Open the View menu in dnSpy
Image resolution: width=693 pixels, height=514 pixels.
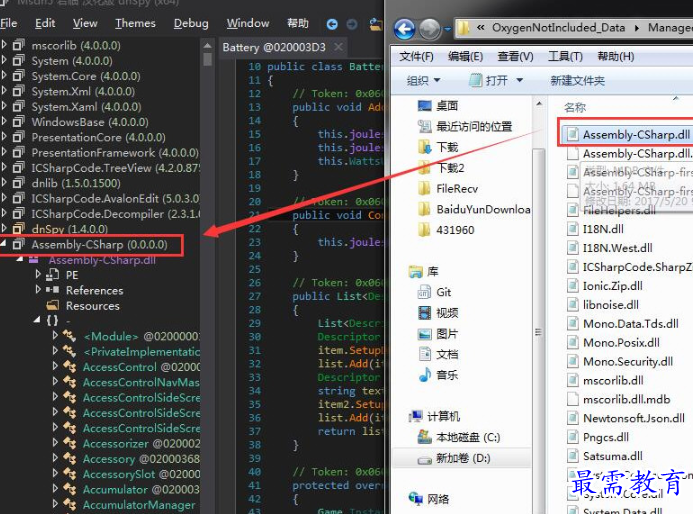[85, 23]
